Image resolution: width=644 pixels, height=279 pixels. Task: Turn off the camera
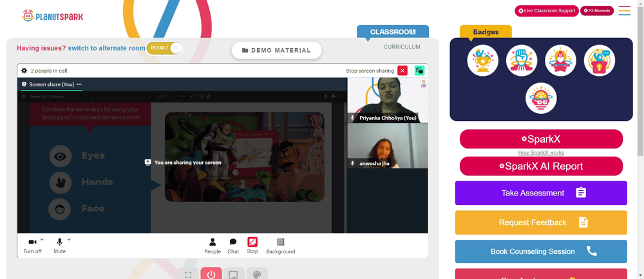click(32, 246)
